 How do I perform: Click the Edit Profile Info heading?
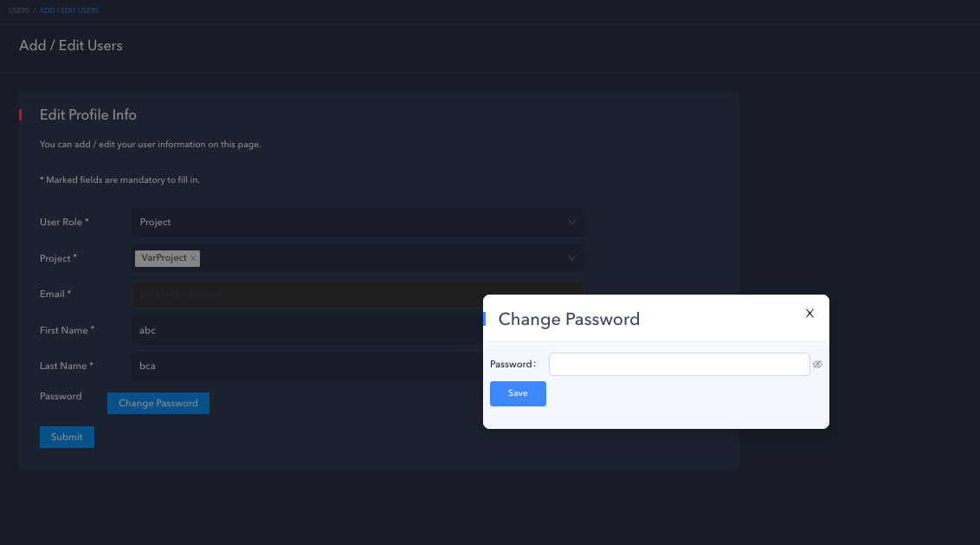88,115
